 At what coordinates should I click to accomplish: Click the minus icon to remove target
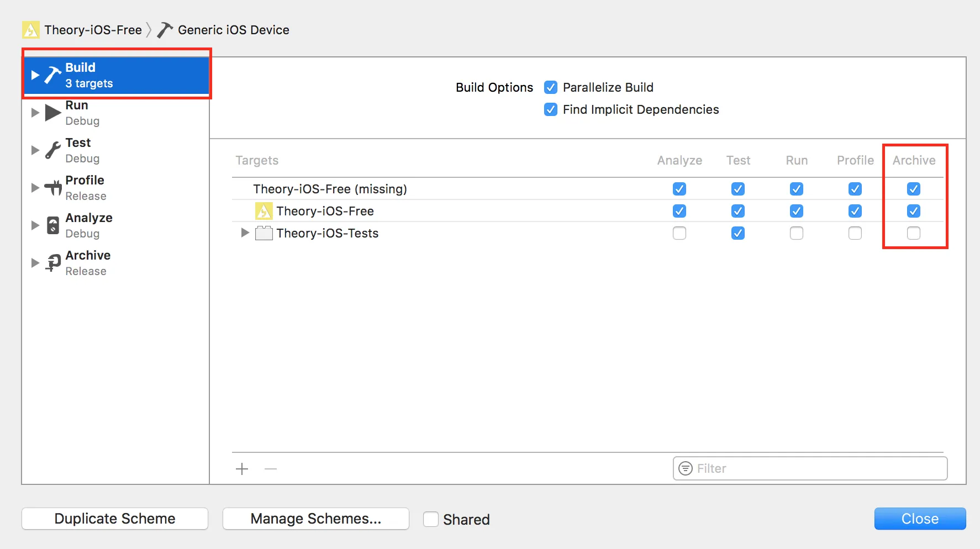click(x=271, y=469)
